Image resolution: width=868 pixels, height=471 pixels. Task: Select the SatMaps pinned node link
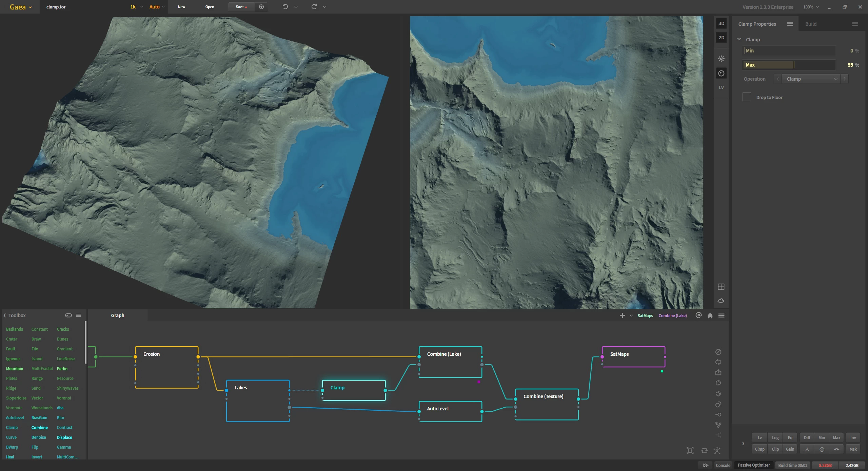645,315
